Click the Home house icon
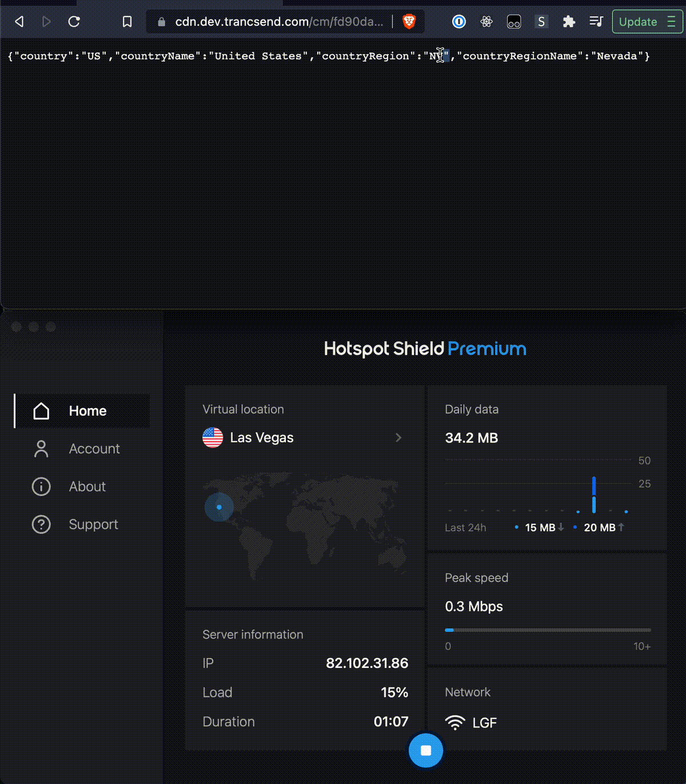 [x=41, y=411]
